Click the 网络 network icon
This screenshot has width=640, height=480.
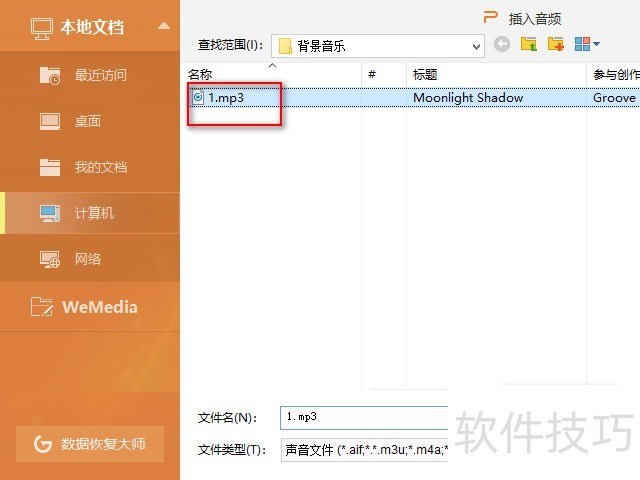point(50,260)
